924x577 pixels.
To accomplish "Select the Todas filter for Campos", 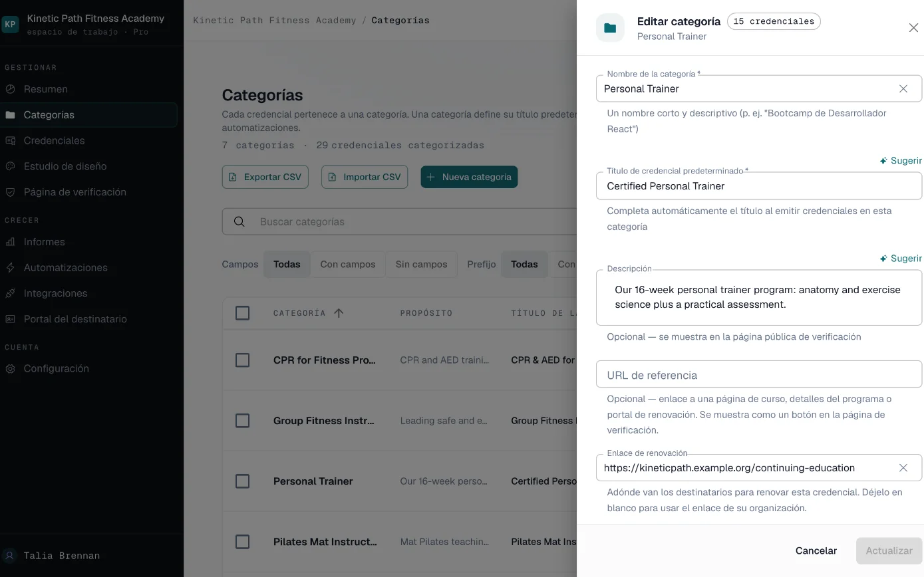I will (x=287, y=265).
